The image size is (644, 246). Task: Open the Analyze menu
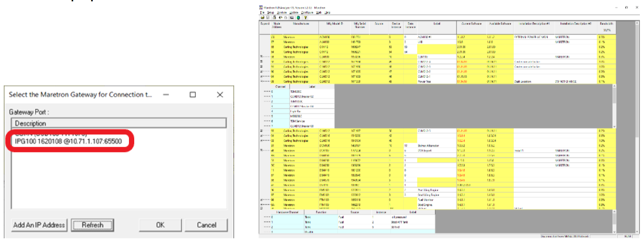[x=282, y=12]
